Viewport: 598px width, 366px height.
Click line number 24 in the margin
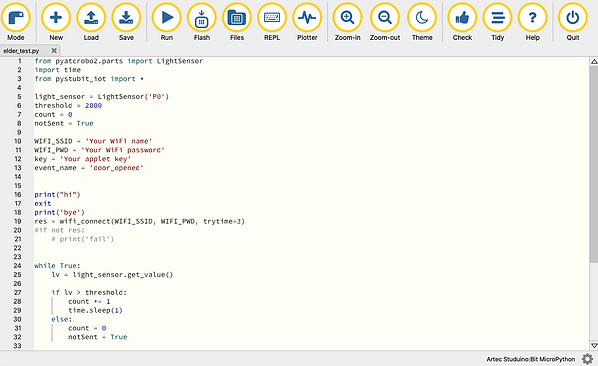coord(18,266)
